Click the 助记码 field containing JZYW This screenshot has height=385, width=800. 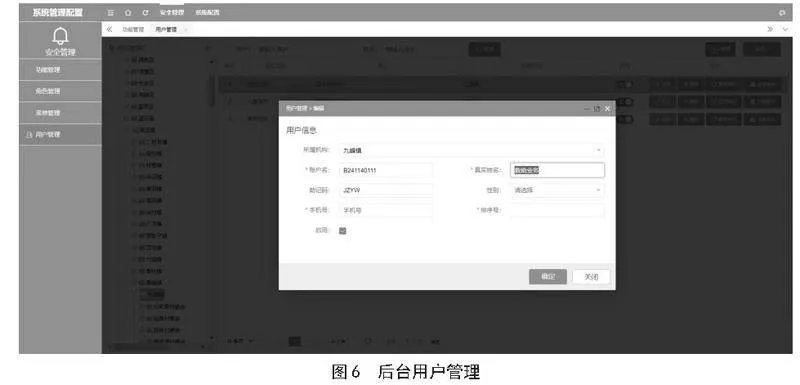tap(386, 190)
